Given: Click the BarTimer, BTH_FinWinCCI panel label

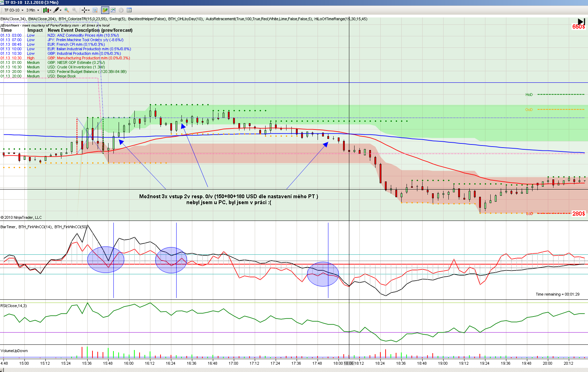Looking at the screenshot, I should (44, 227).
